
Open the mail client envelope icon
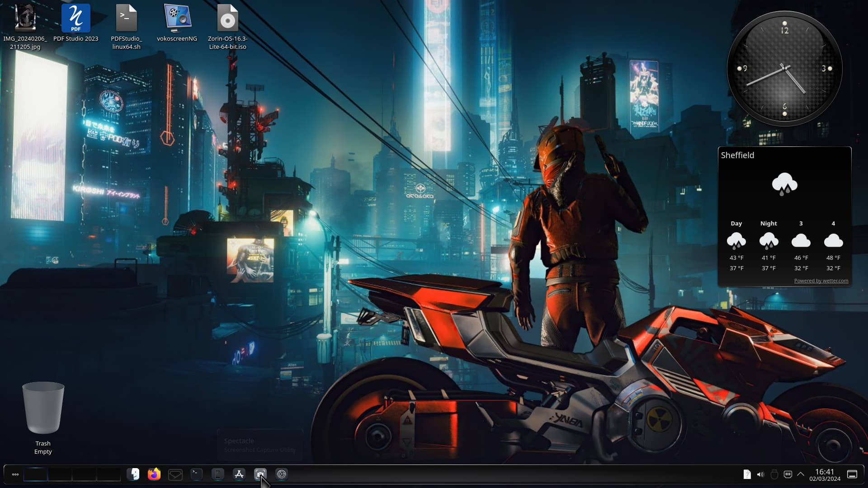175,474
